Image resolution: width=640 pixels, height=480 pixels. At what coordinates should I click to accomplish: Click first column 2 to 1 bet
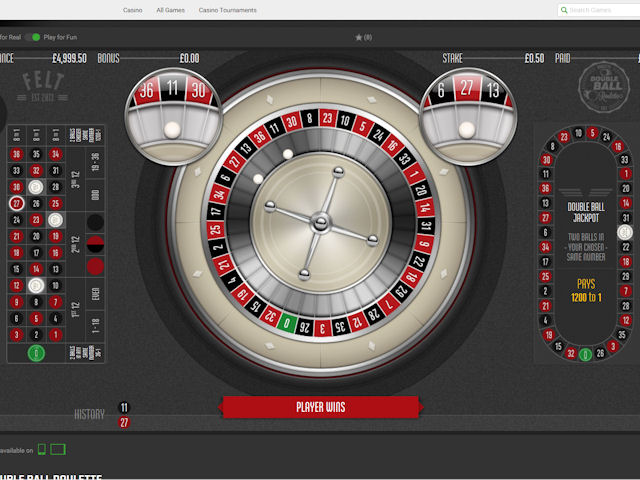tap(16, 135)
